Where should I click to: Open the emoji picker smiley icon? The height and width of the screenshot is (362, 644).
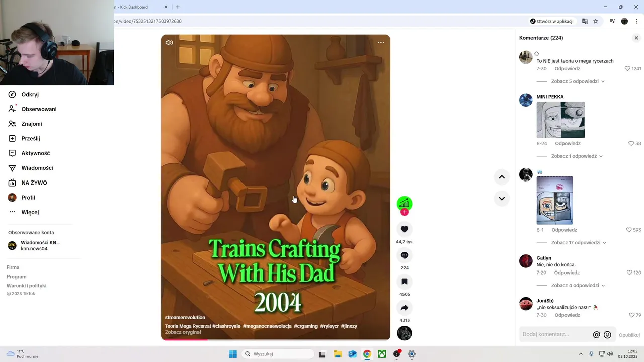[608, 335]
